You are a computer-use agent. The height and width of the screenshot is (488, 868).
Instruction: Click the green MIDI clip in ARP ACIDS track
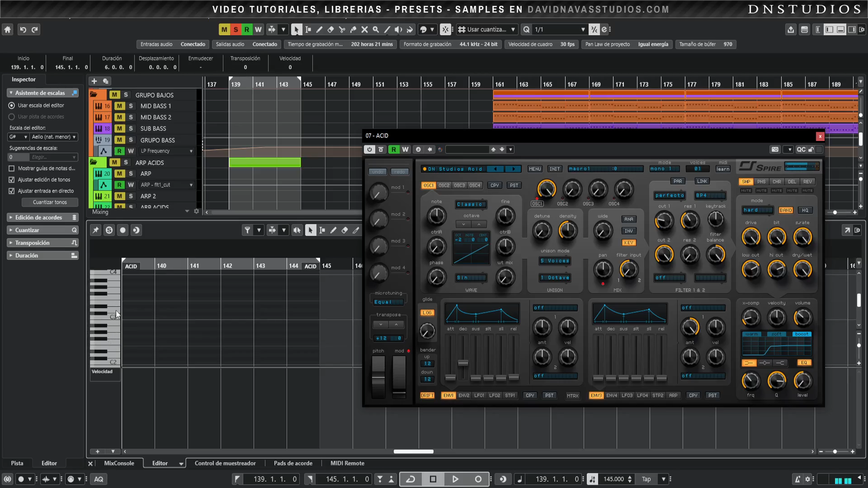point(265,162)
